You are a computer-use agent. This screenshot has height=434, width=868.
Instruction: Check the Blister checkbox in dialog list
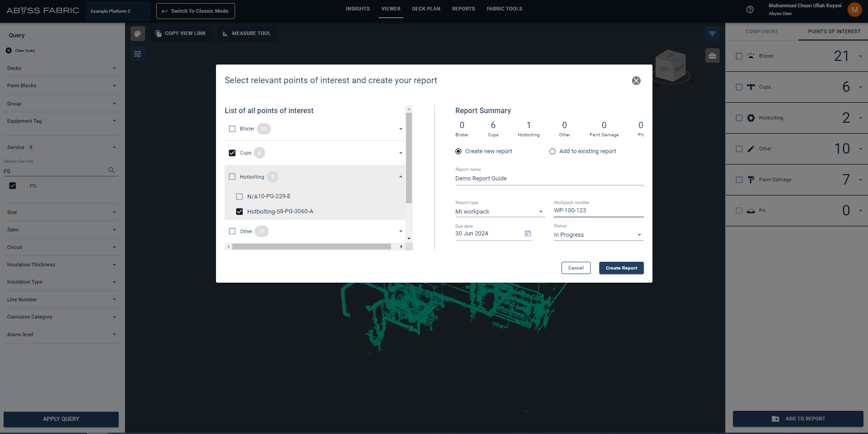pyautogui.click(x=232, y=129)
